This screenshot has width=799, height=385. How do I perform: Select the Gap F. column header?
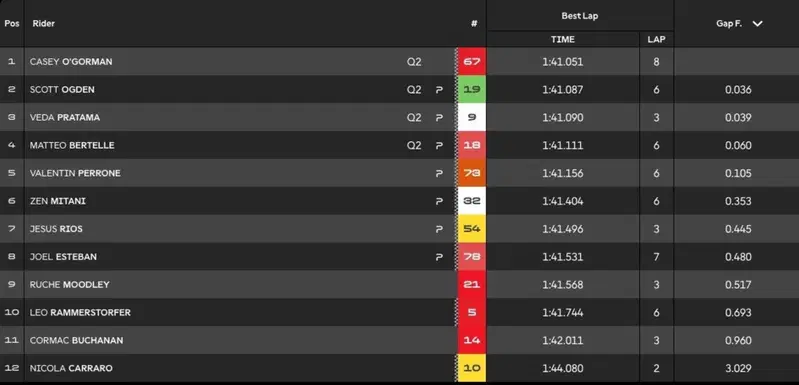729,24
